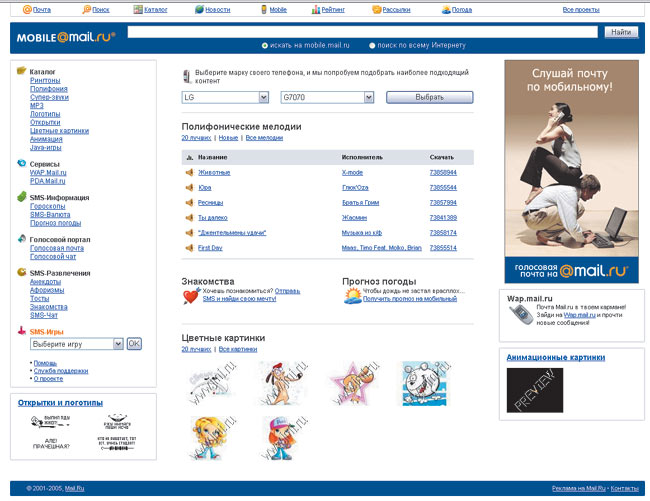Click the Рейтинг bar-chart icon
Image resolution: width=650 pixels, height=501 pixels.
[316, 9]
